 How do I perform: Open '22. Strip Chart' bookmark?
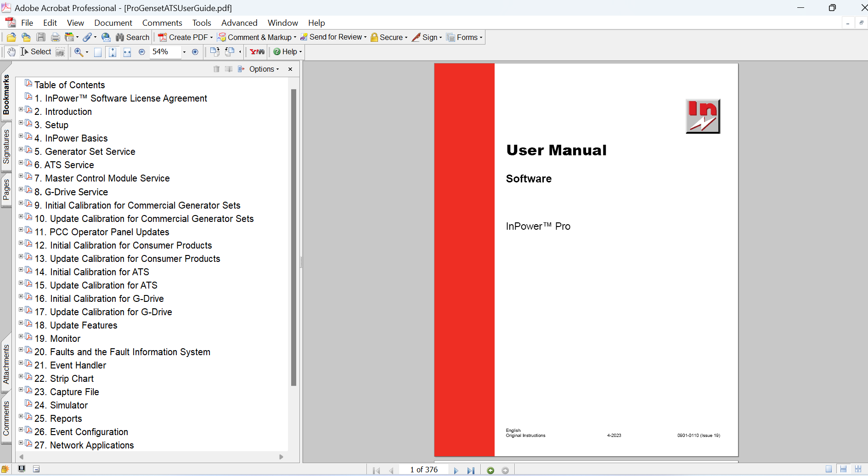[x=64, y=379]
